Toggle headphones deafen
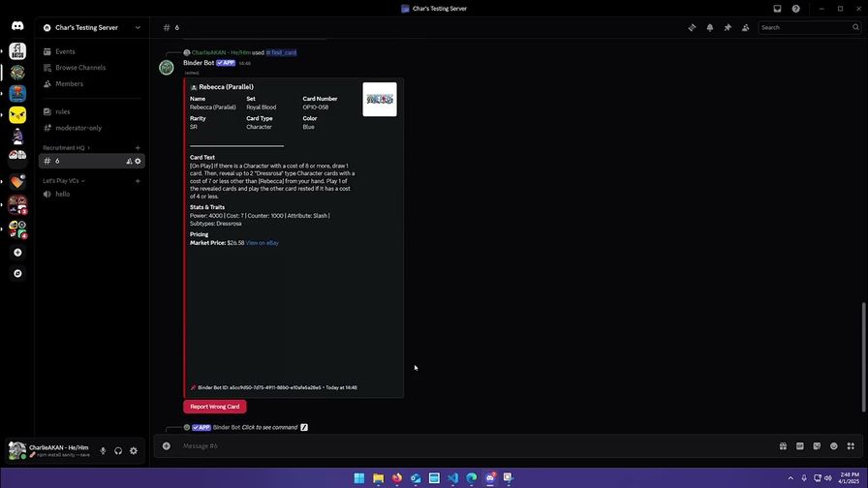 click(118, 451)
